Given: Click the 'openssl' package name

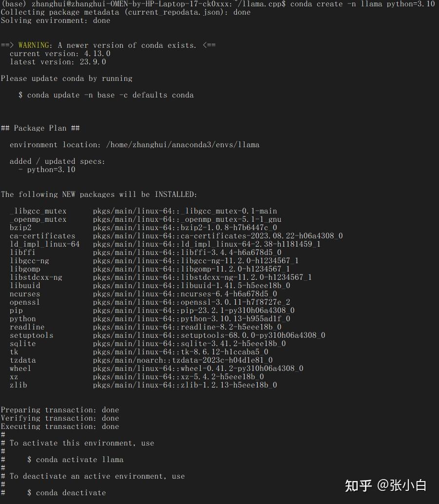Looking at the screenshot, I should [25, 302].
